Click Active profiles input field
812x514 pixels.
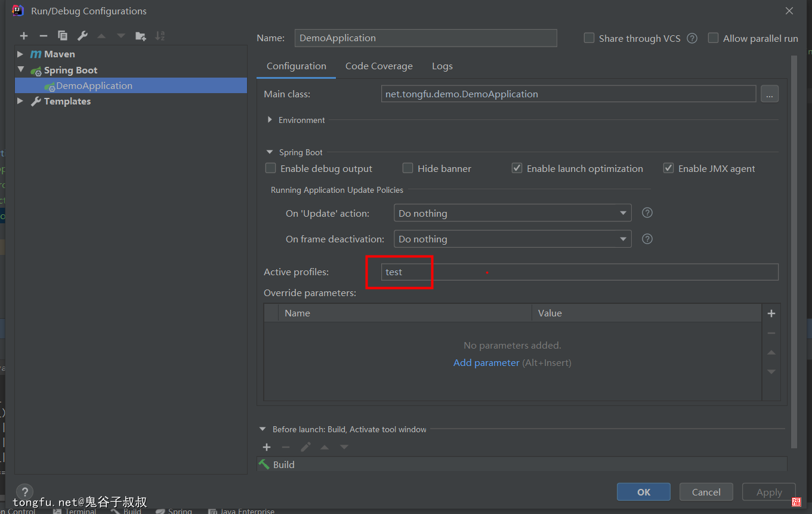point(580,272)
